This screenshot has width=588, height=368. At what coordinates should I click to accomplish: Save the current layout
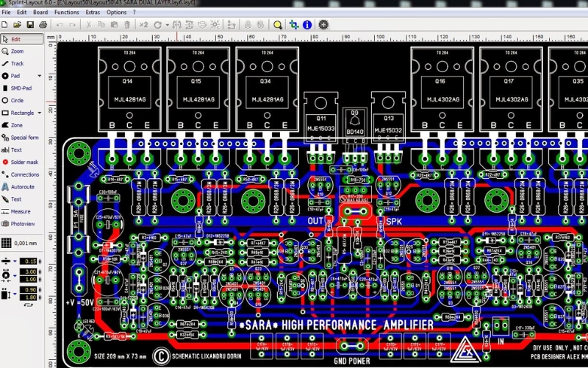(x=30, y=25)
